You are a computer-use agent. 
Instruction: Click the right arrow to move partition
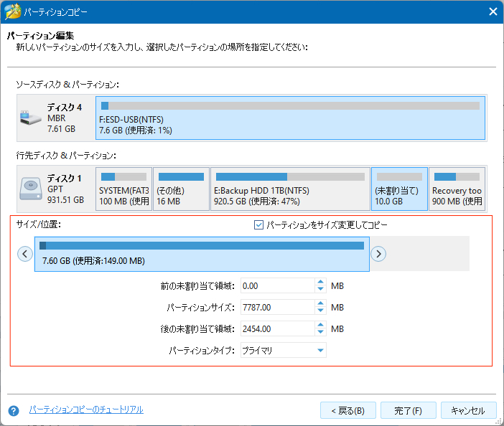pyautogui.click(x=378, y=253)
